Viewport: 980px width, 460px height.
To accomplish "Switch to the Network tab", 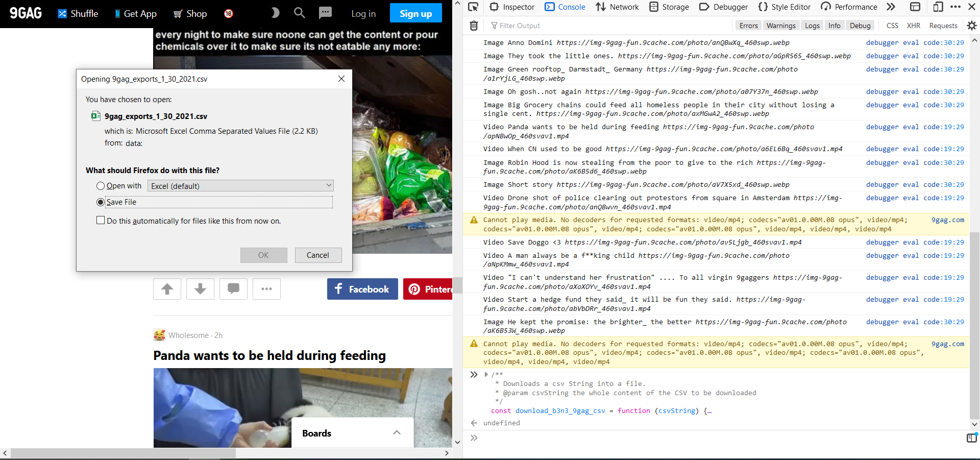I will coord(617,7).
